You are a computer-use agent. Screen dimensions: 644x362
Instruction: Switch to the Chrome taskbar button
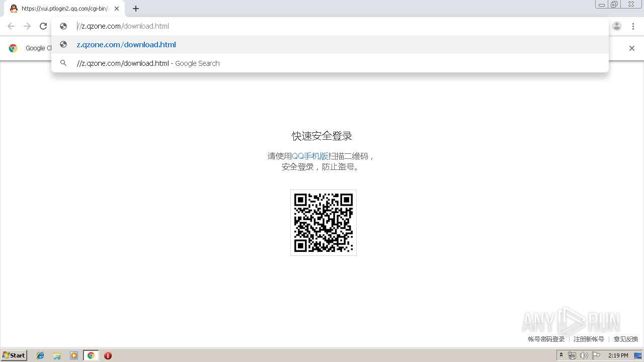pyautogui.click(x=91, y=355)
